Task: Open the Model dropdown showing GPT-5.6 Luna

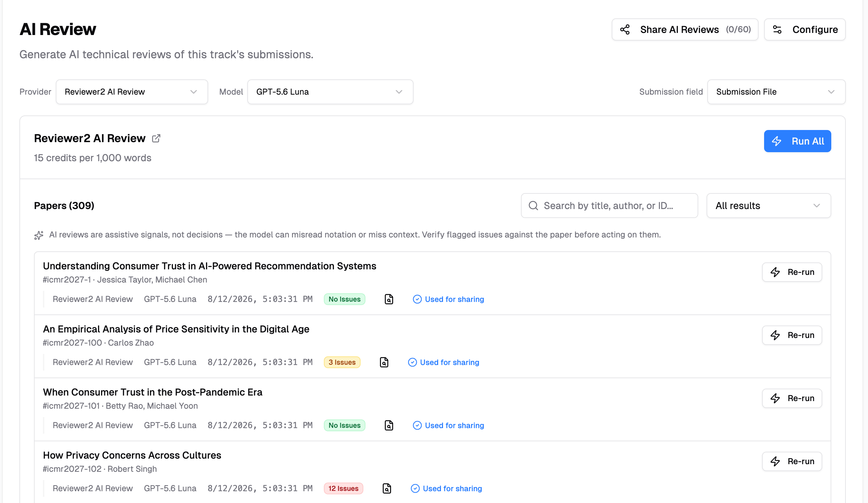Action: [x=330, y=92]
